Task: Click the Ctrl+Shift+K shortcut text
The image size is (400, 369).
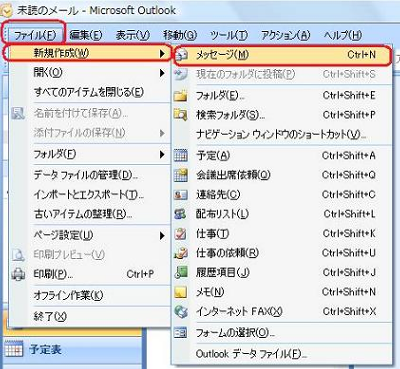Action: tap(349, 234)
